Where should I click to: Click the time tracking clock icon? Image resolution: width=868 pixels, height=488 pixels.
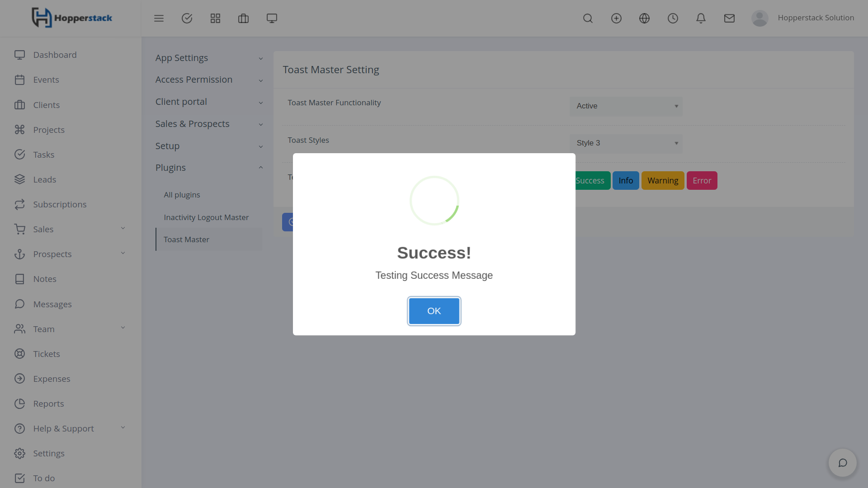click(x=673, y=19)
